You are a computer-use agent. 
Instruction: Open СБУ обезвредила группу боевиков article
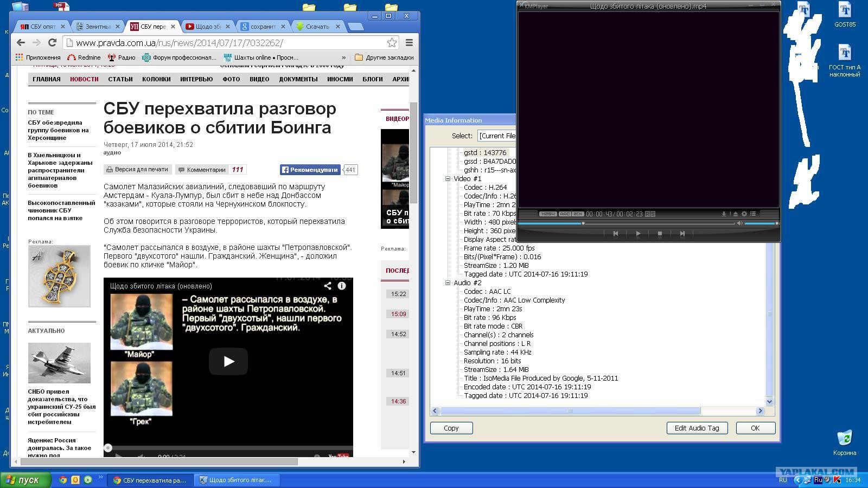pyautogui.click(x=58, y=130)
